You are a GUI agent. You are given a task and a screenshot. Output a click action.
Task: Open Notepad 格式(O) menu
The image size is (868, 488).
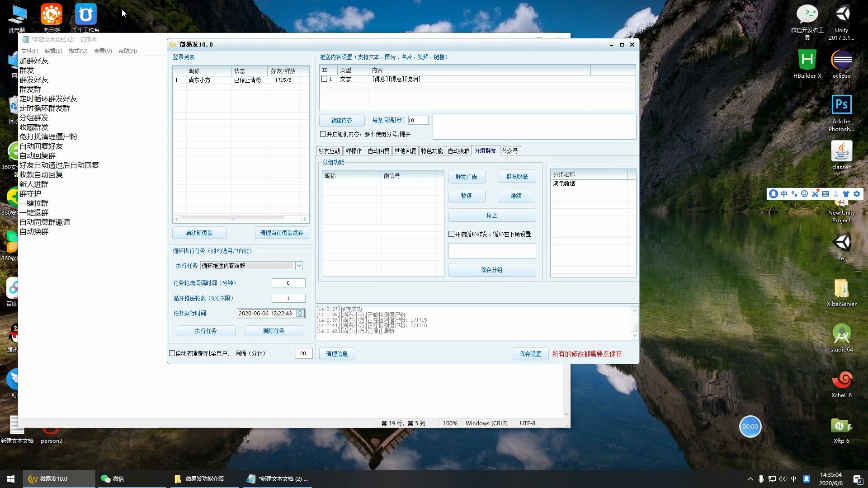(78, 51)
